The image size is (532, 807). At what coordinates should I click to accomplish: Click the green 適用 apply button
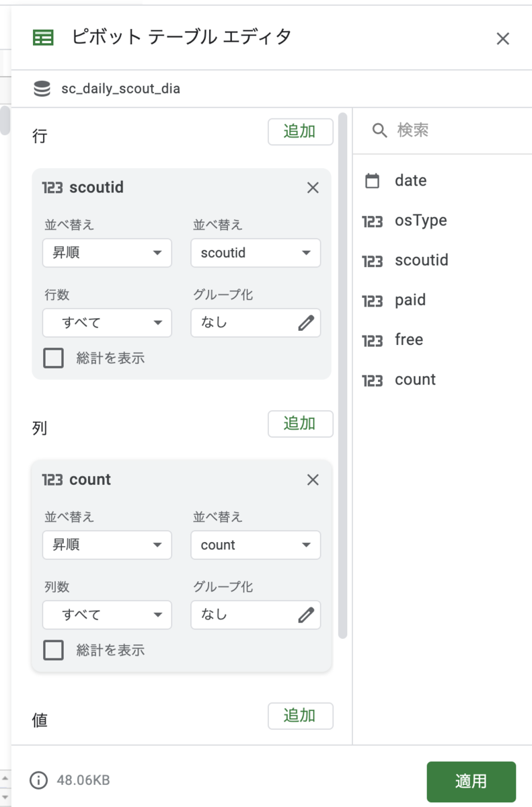[x=471, y=782]
